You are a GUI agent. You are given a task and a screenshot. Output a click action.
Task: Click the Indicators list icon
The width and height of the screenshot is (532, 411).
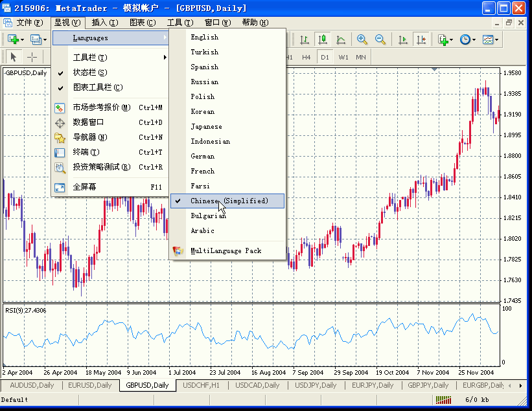(x=443, y=39)
